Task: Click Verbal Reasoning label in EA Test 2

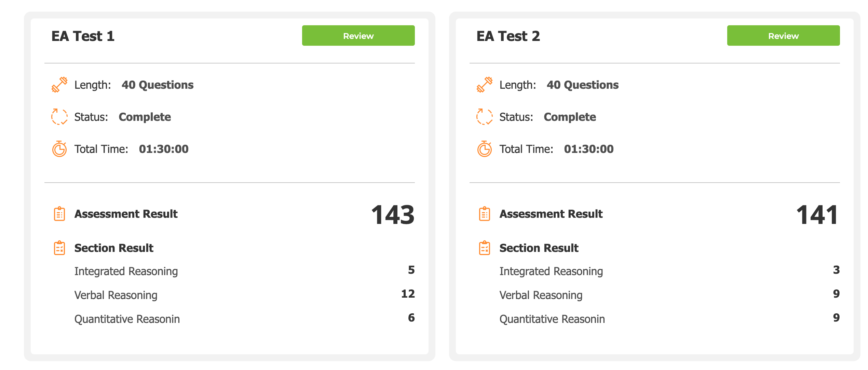Action: click(541, 295)
